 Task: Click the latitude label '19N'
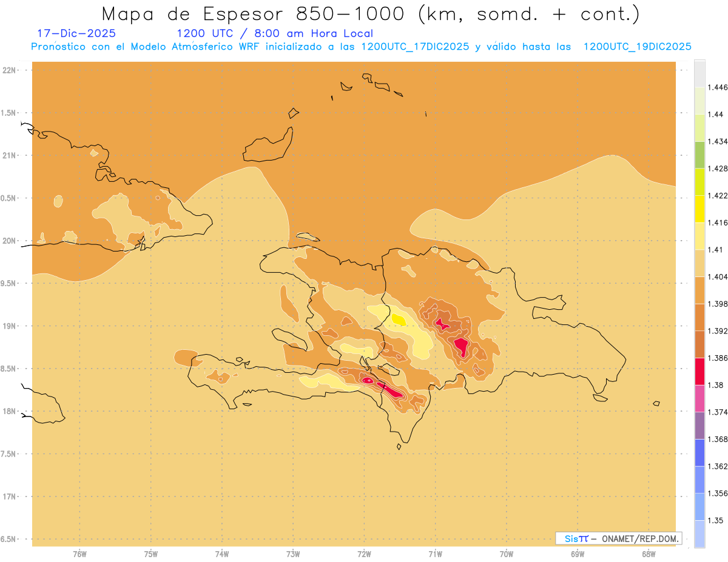(x=9, y=326)
